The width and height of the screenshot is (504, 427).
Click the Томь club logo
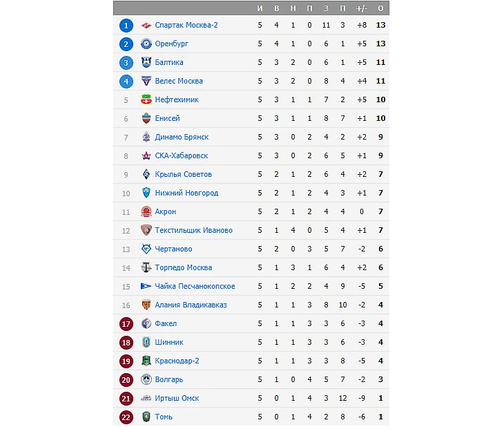point(146,417)
